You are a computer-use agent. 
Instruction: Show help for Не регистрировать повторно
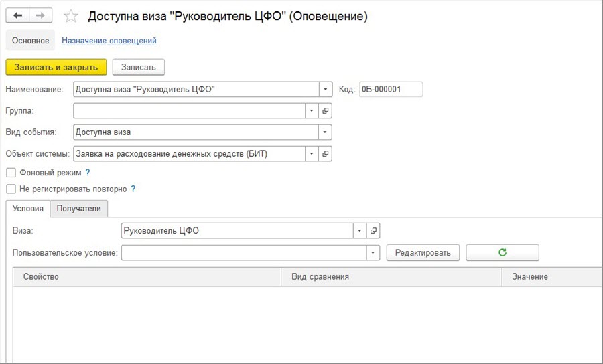click(133, 189)
